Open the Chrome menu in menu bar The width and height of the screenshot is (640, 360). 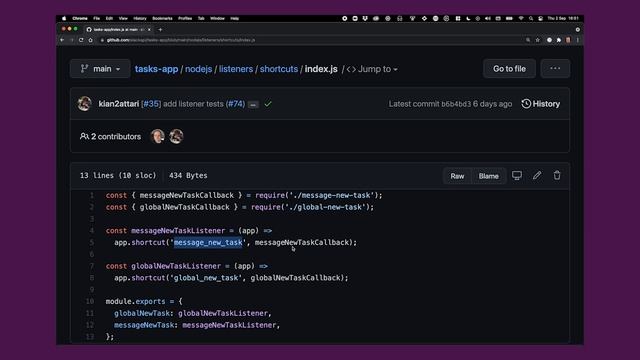(80, 18)
